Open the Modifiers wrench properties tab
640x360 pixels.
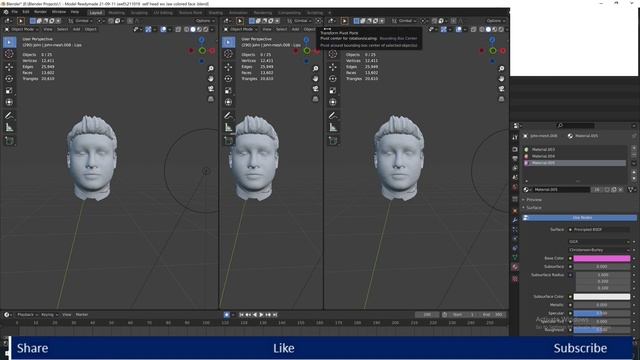[x=515, y=220]
